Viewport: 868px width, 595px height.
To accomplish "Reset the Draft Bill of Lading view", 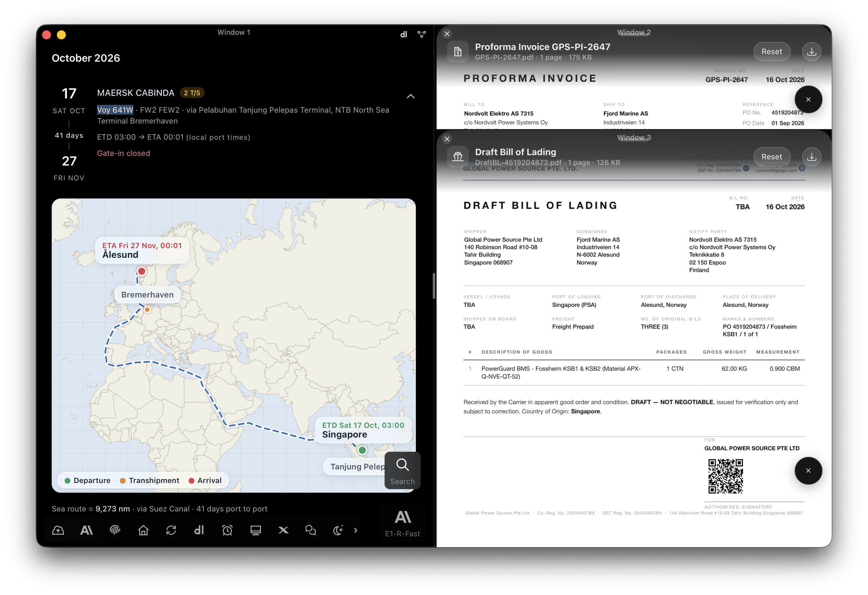I will click(x=772, y=157).
